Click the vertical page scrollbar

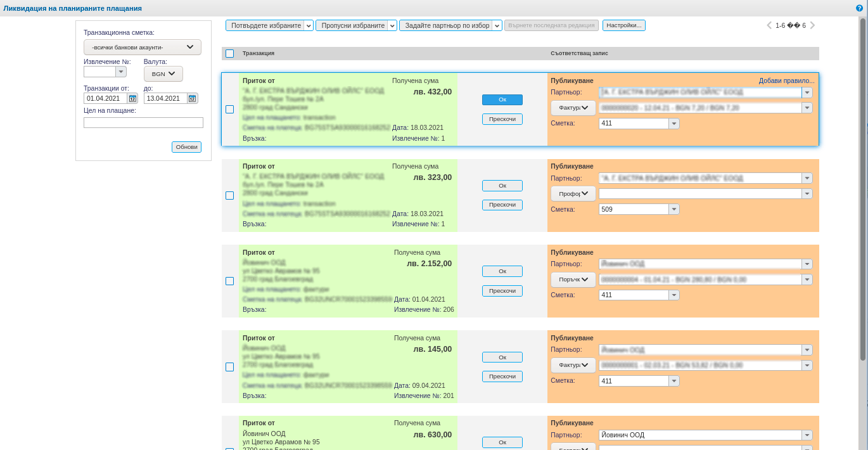coord(862,190)
